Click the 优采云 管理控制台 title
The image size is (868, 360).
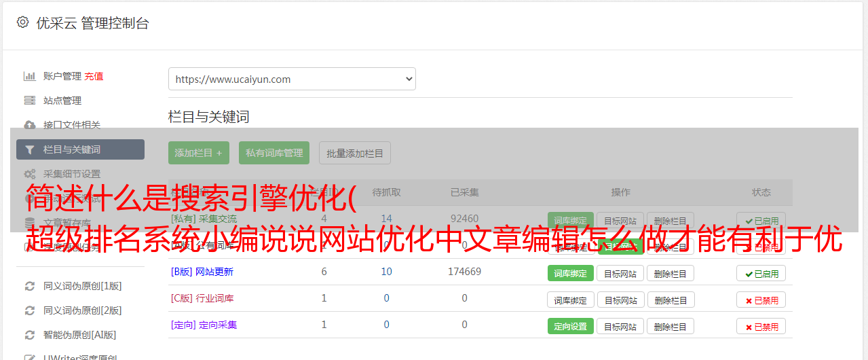click(92, 23)
